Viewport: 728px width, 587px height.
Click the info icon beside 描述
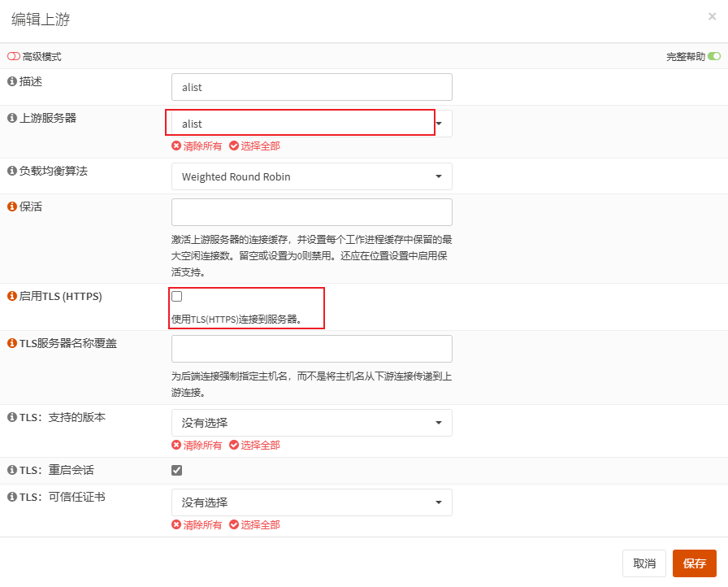click(12, 81)
